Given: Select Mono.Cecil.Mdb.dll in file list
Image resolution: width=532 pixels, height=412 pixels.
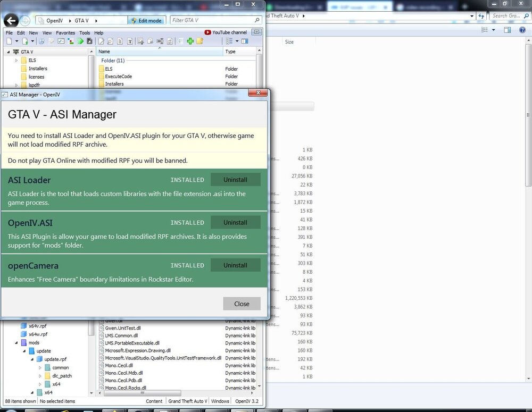Looking at the screenshot, I should [x=124, y=373].
